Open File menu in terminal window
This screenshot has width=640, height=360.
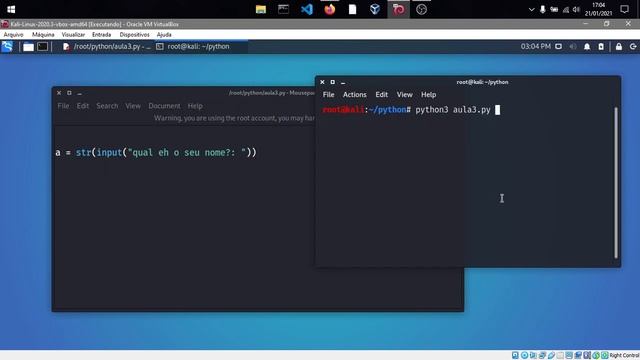[x=329, y=95]
